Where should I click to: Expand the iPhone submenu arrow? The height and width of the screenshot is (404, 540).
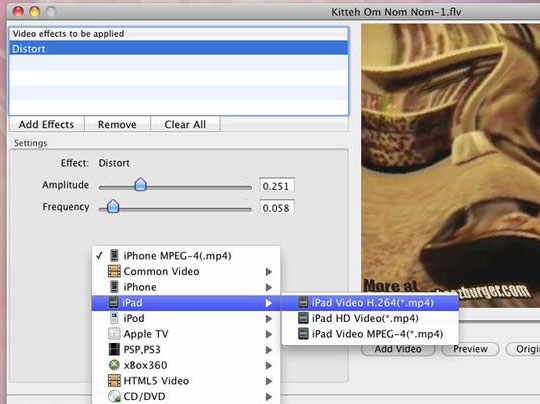[269, 287]
